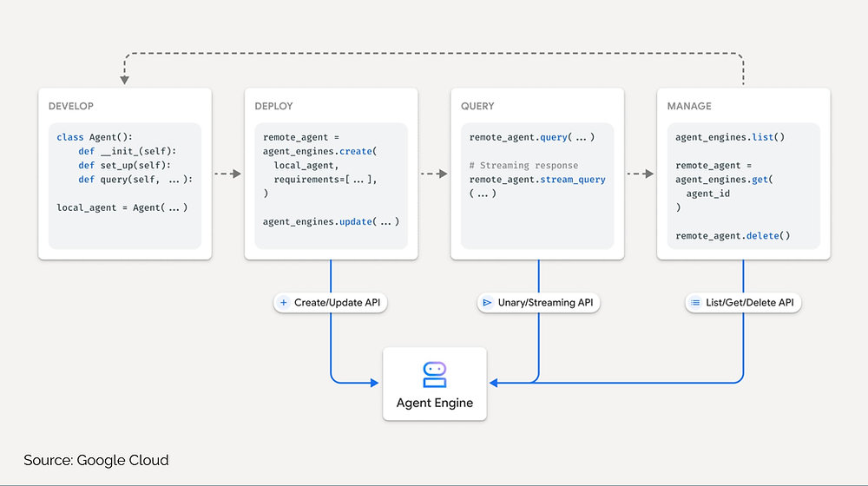Click the play icon in Unary/Streaming API
Viewport: 868px width, 486px height.
(x=487, y=303)
